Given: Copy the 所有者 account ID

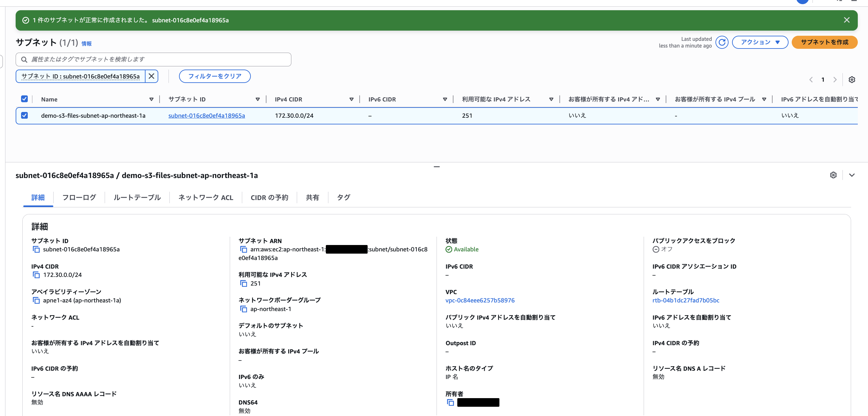Looking at the screenshot, I should pos(450,402).
